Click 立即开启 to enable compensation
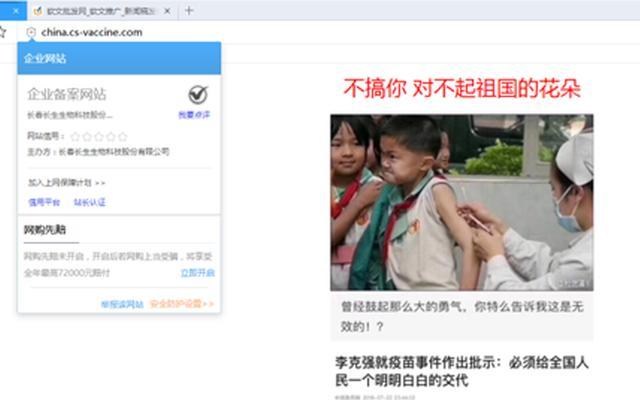This screenshot has width=640, height=400. pos(197,272)
